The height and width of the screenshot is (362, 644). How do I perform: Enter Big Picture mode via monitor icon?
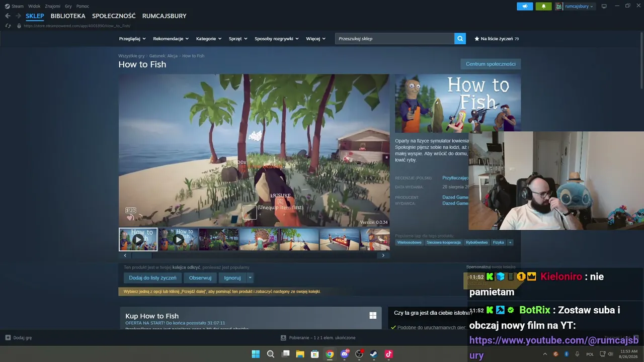click(x=604, y=6)
